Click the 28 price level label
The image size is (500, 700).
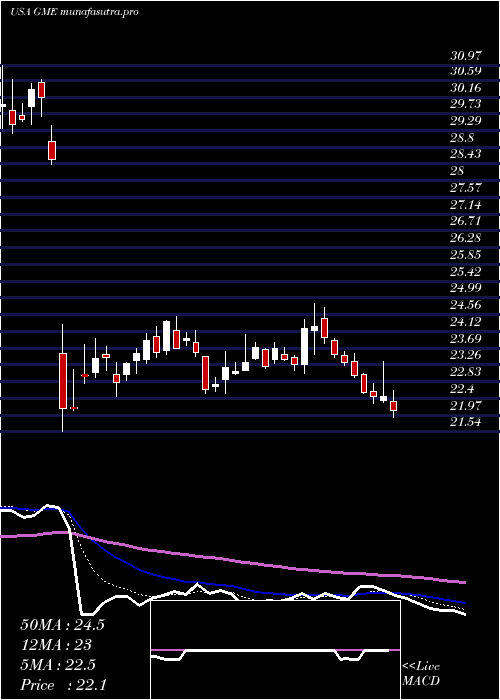(x=458, y=171)
